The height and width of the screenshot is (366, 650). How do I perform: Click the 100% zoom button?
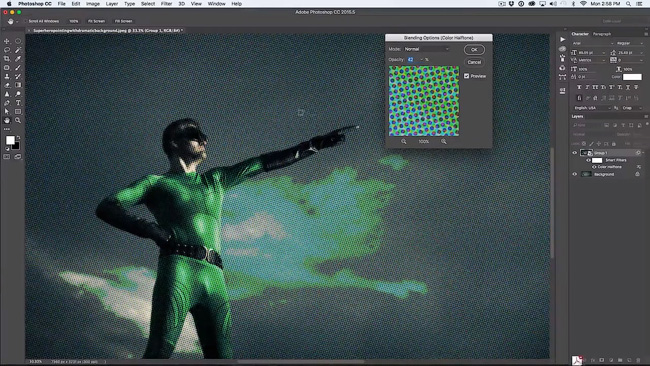[x=74, y=21]
